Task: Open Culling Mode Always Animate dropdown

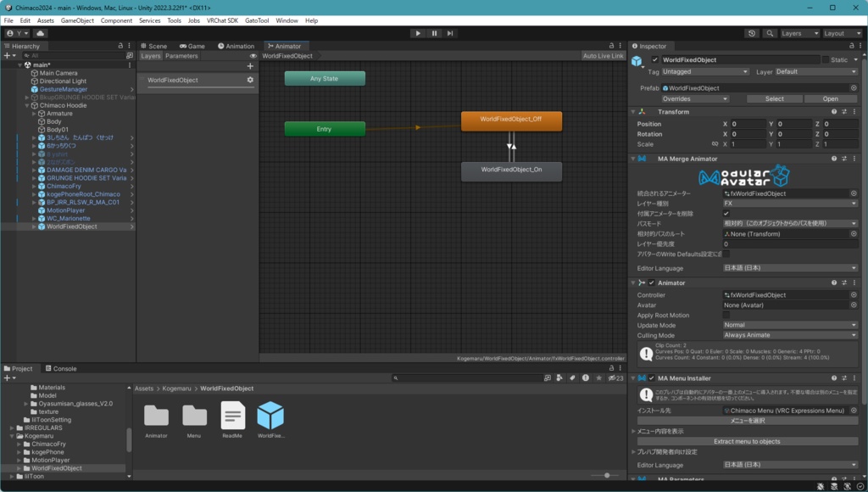Action: click(790, 335)
